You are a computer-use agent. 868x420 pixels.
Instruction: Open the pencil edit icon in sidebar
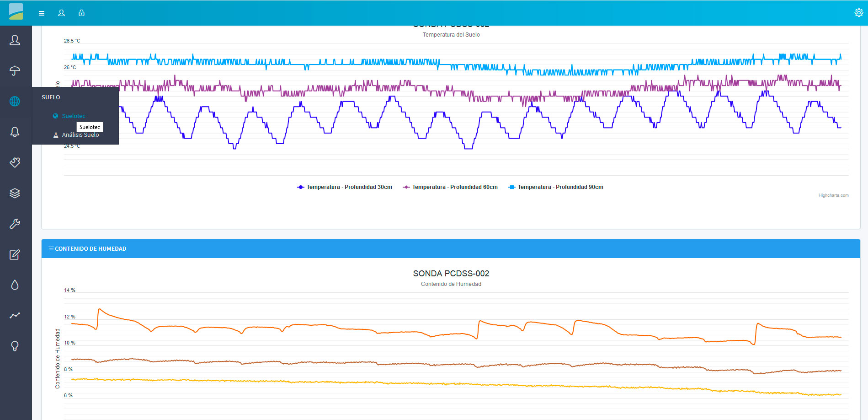click(15, 254)
